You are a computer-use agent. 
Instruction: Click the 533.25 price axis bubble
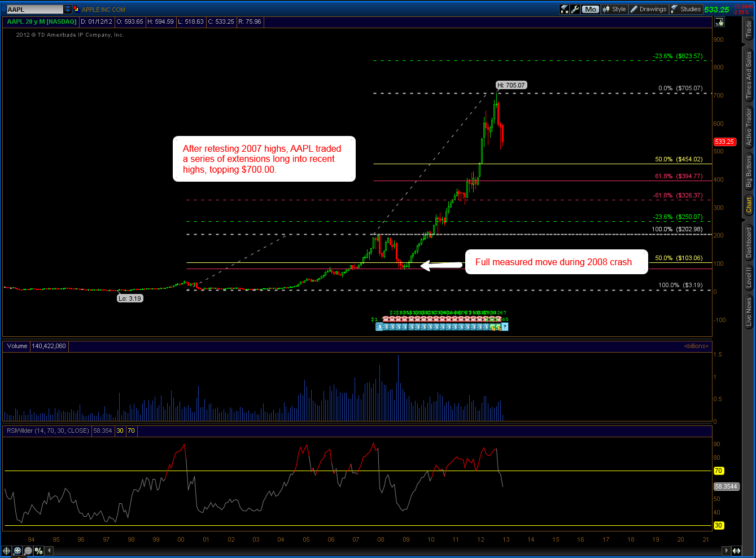click(724, 142)
